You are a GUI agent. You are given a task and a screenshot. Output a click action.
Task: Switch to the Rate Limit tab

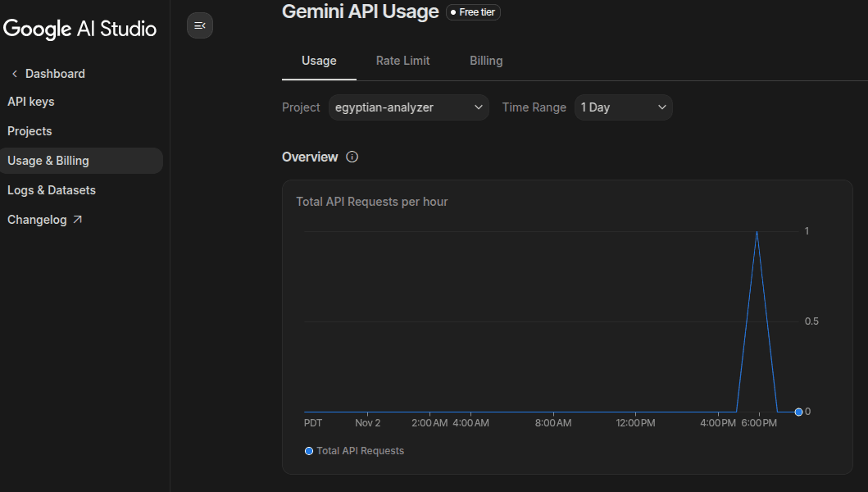[402, 61]
